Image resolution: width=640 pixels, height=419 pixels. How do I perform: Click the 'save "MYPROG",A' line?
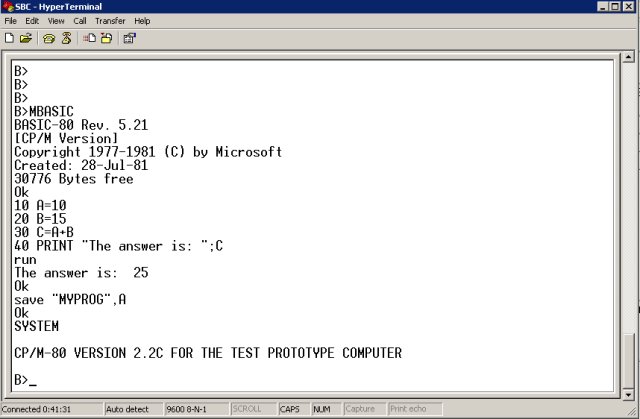tap(70, 299)
